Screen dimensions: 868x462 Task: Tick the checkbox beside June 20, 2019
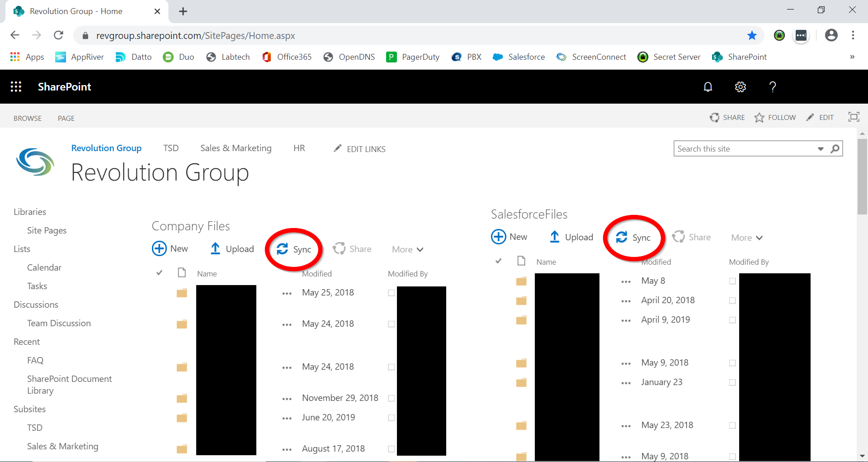(392, 418)
